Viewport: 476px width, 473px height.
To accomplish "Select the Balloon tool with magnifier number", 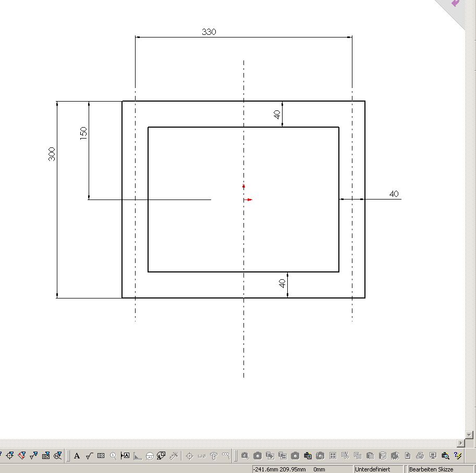I will coord(113,456).
